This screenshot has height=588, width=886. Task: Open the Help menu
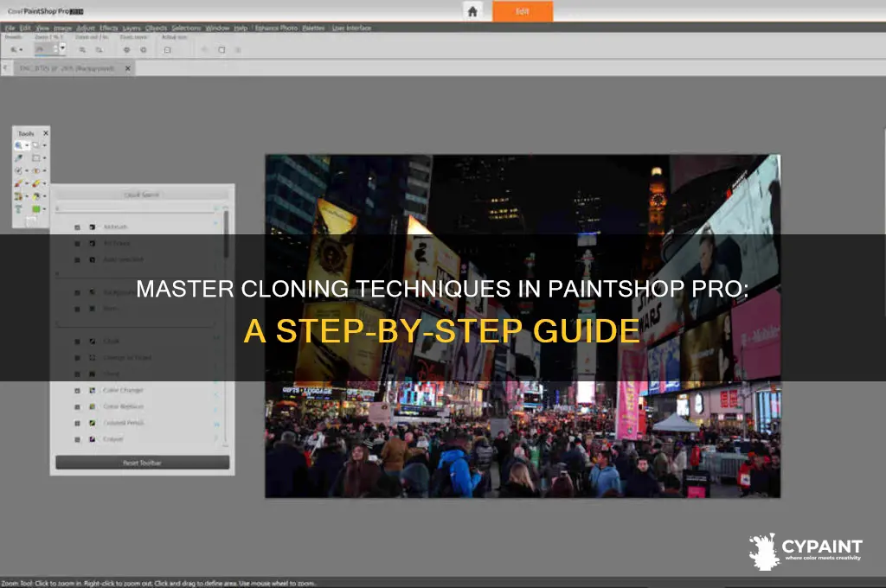click(x=241, y=28)
